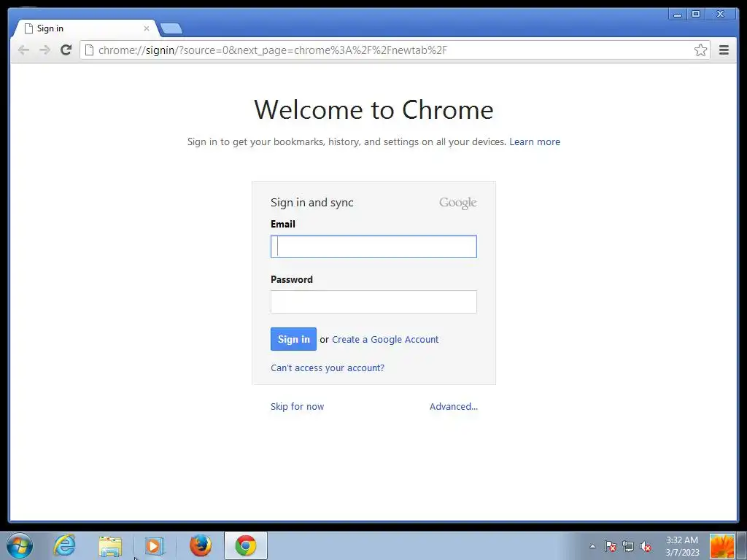Focus the Password input field
Viewport: 747px width, 560px height.
(x=373, y=302)
